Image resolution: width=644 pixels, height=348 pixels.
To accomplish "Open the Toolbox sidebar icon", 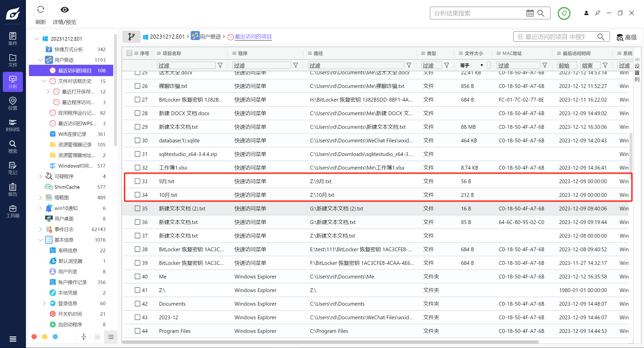I will [13, 211].
